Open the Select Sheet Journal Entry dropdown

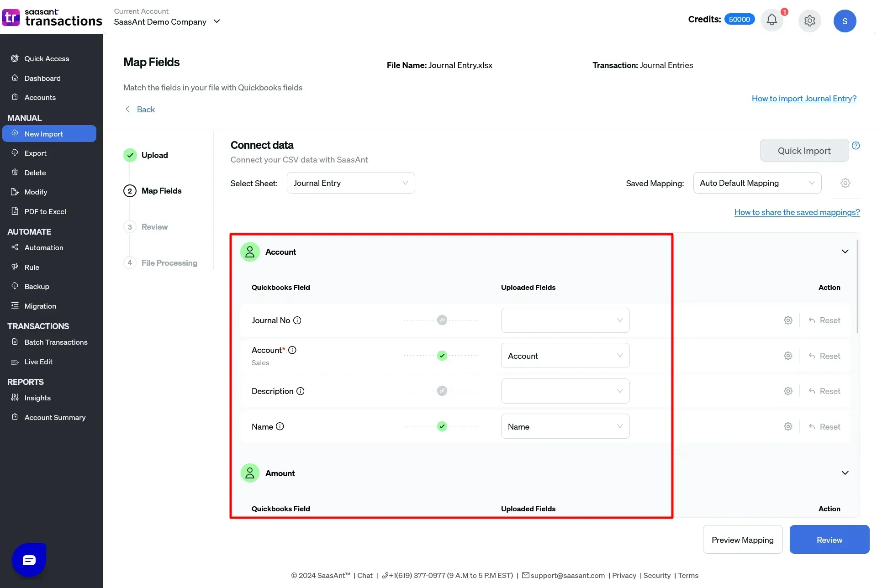(351, 183)
